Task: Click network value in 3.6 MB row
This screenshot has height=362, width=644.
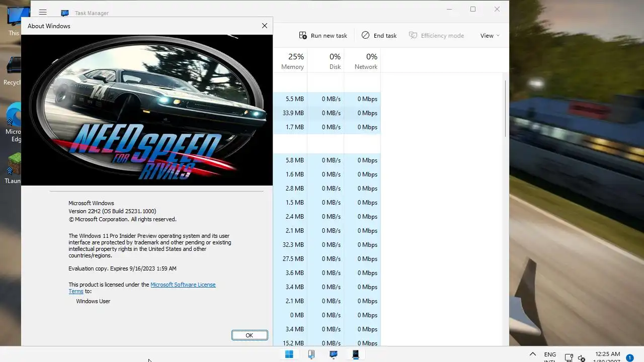Action: point(363,273)
